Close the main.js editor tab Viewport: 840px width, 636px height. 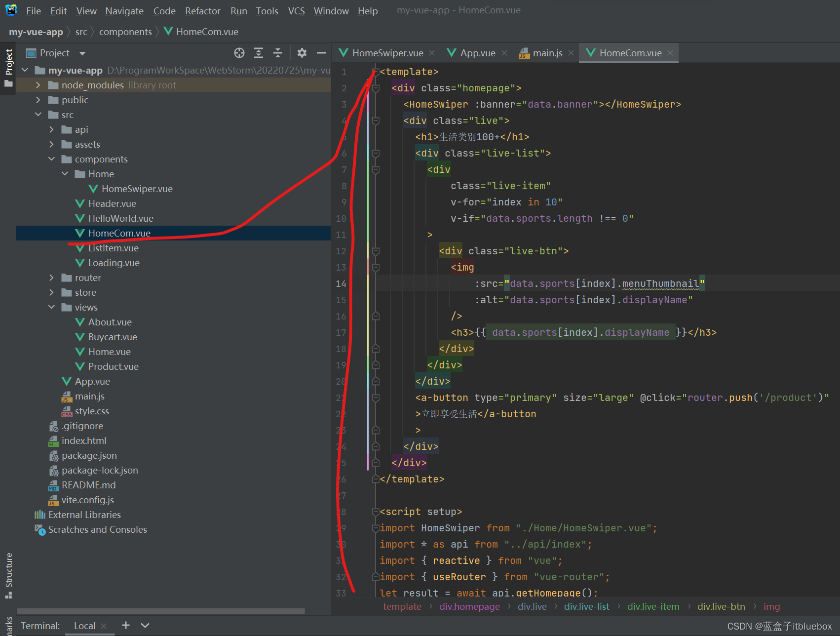pos(571,53)
